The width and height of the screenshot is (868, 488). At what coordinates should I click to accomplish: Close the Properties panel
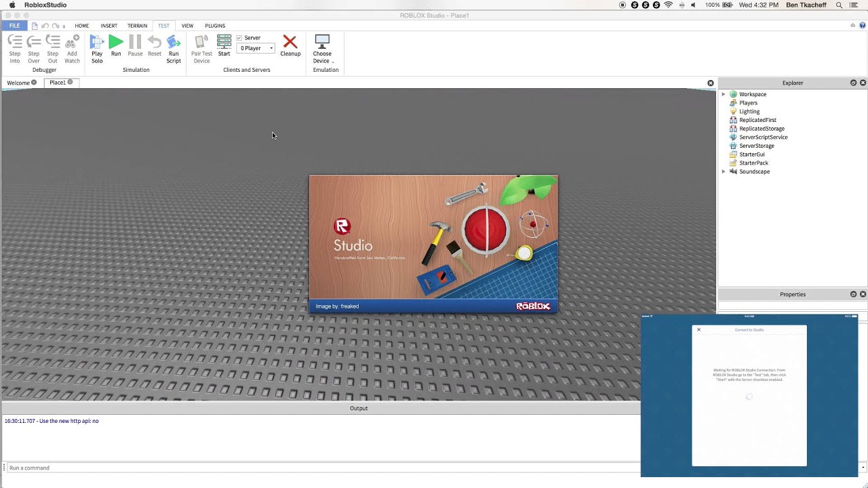coord(863,294)
